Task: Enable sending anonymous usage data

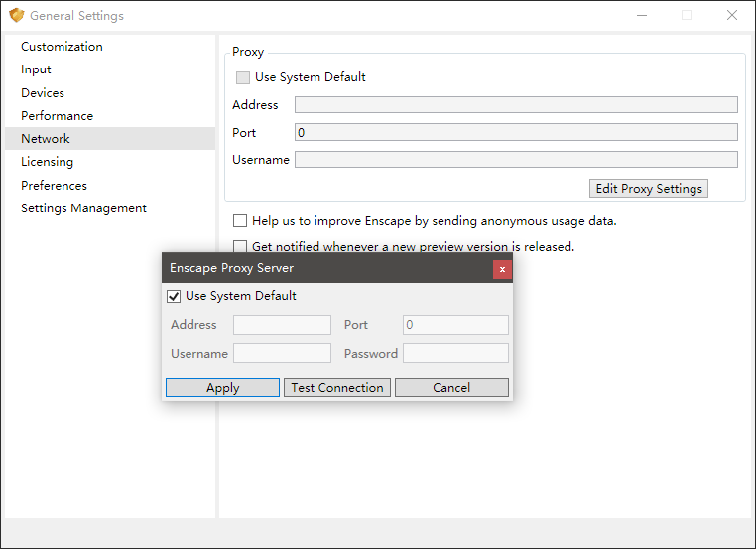Action: 240,221
